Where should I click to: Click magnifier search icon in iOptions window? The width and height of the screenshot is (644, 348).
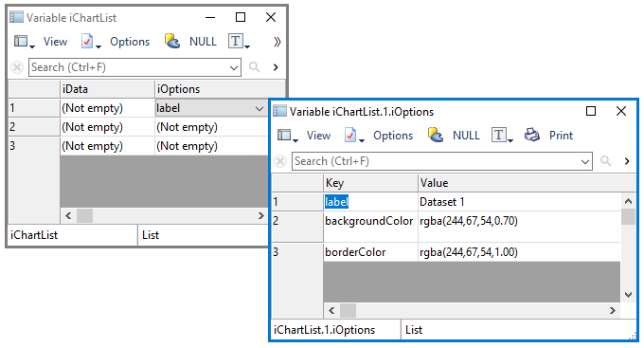coord(606,161)
